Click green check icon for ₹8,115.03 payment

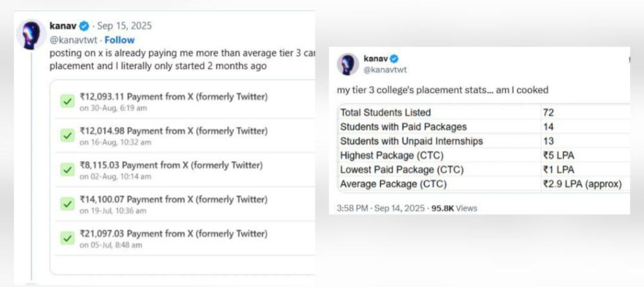(x=67, y=170)
